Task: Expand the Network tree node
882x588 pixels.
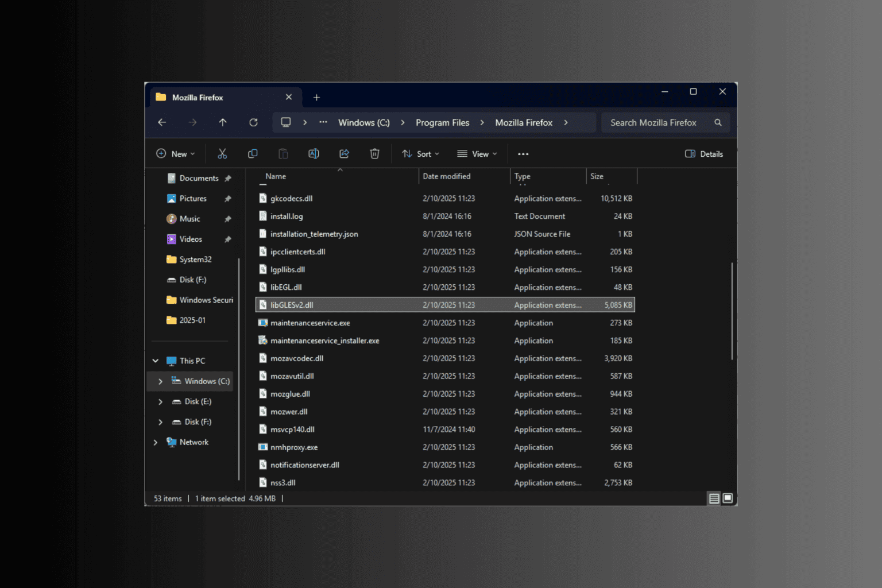Action: click(x=155, y=442)
